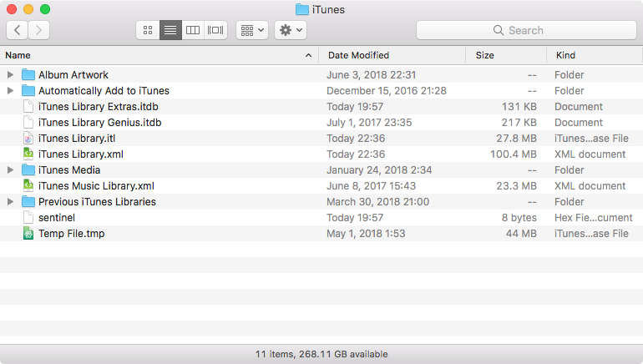Expand the Automatically Add to iTunes triangle
The width and height of the screenshot is (643, 364).
(10, 91)
